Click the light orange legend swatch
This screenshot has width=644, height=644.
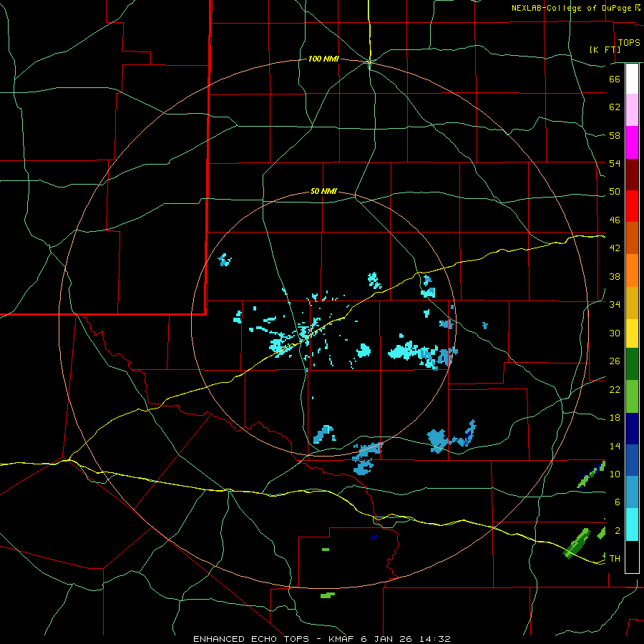[x=632, y=270]
